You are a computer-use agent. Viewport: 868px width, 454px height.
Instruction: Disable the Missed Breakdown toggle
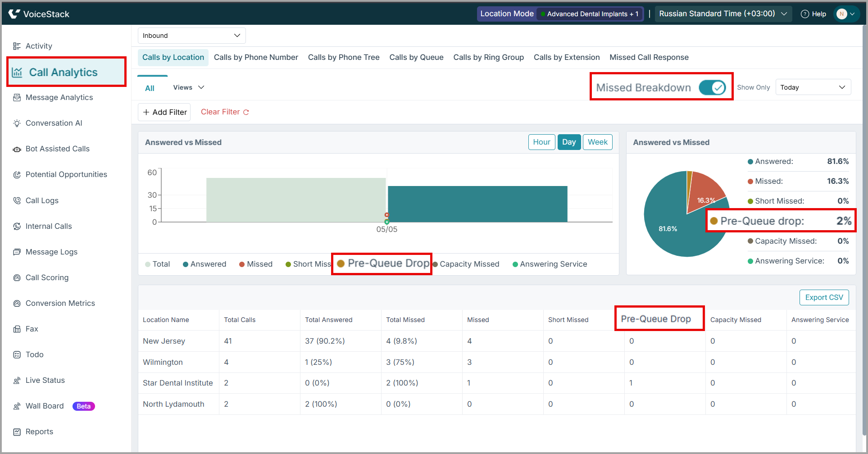click(712, 87)
